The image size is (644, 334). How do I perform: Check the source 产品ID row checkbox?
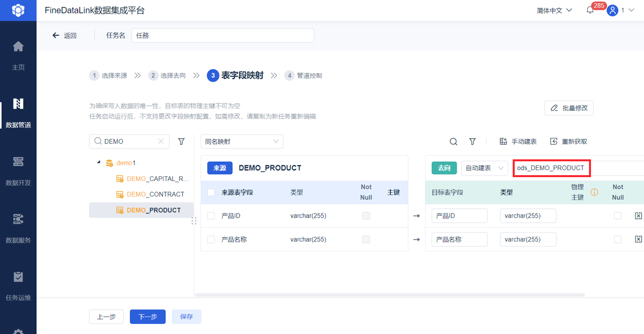coord(211,216)
